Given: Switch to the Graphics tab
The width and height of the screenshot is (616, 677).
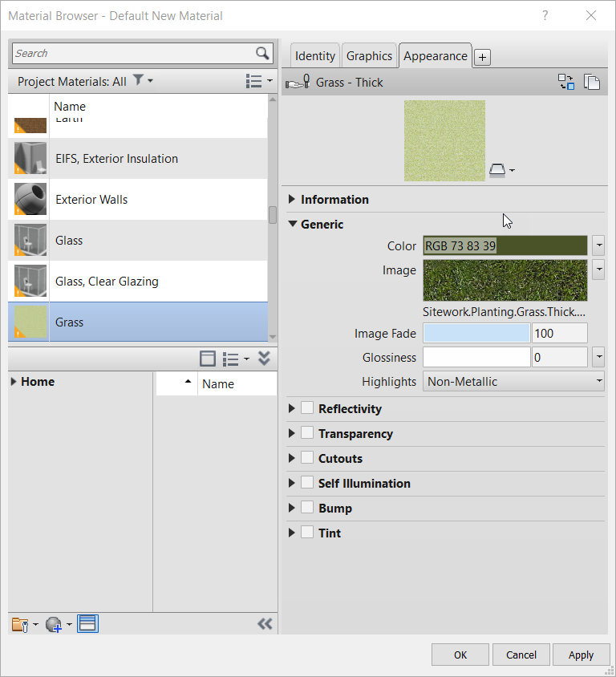Looking at the screenshot, I should click(x=369, y=56).
